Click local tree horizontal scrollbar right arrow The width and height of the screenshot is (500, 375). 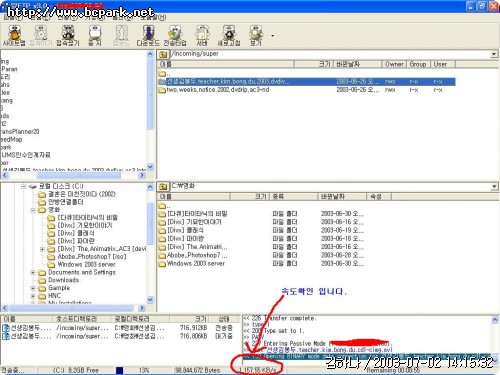(x=142, y=308)
